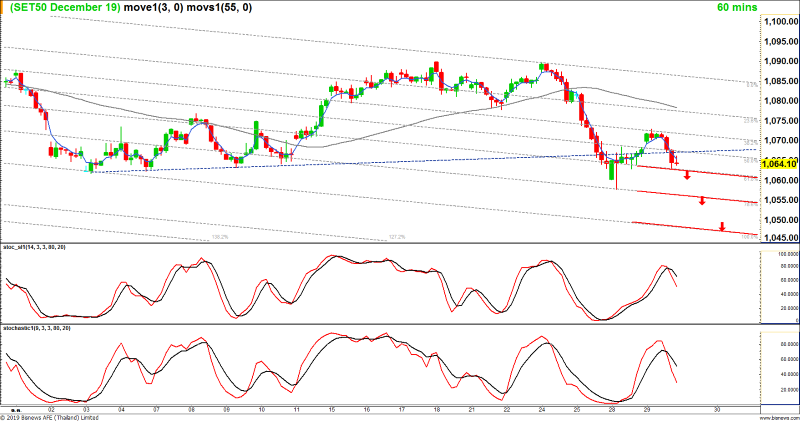Click the top red projected trendline
The height and width of the screenshot is (422, 800).
(700, 172)
